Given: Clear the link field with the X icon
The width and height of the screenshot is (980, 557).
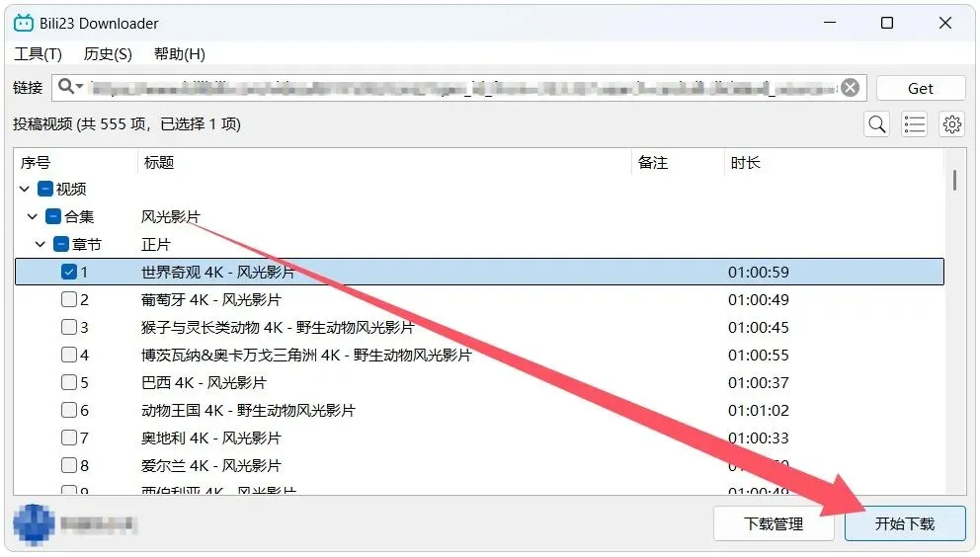Looking at the screenshot, I should point(850,88).
